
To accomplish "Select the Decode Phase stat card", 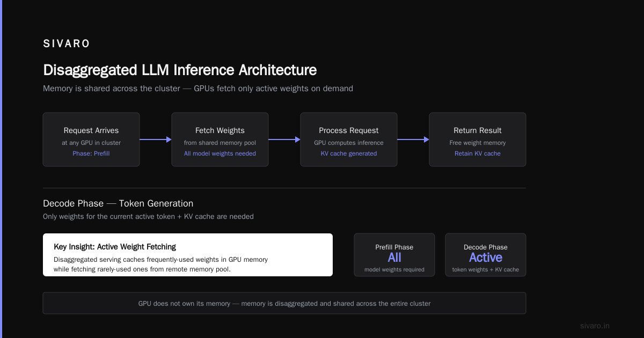I will pyautogui.click(x=486, y=255).
